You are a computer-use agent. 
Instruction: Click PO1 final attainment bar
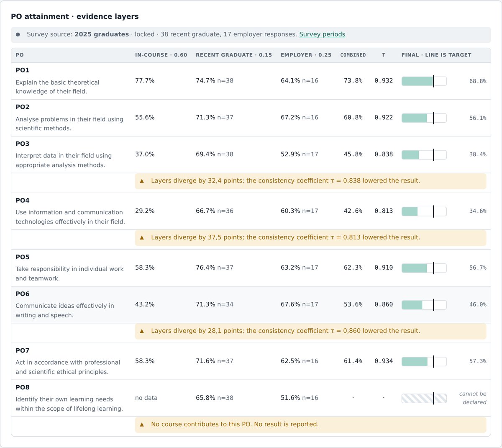424,81
